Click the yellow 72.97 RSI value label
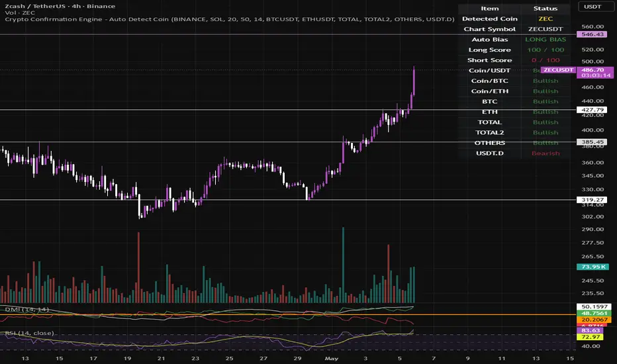The image size is (617, 364). click(590, 337)
